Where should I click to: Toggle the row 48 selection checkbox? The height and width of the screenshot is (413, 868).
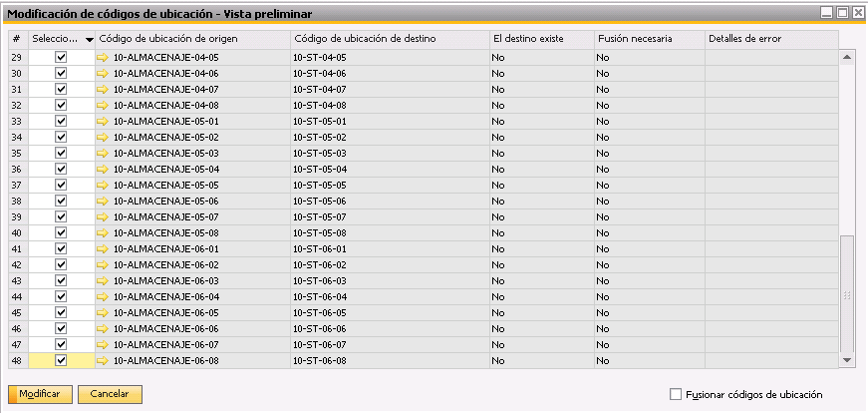point(62,361)
